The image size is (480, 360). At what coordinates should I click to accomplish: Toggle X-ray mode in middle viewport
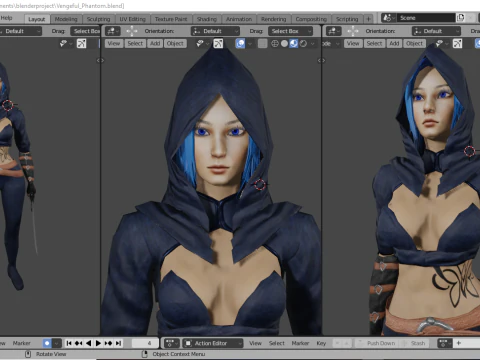(x=263, y=44)
